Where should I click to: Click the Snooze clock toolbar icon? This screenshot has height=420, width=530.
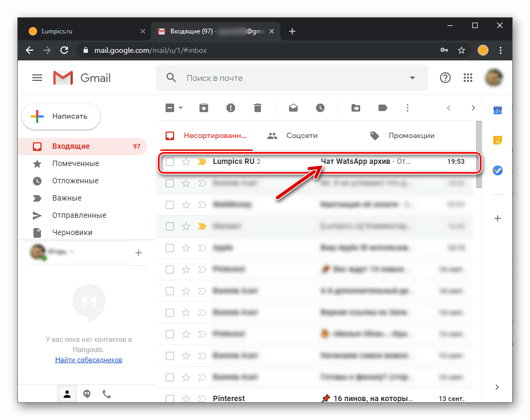(320, 108)
